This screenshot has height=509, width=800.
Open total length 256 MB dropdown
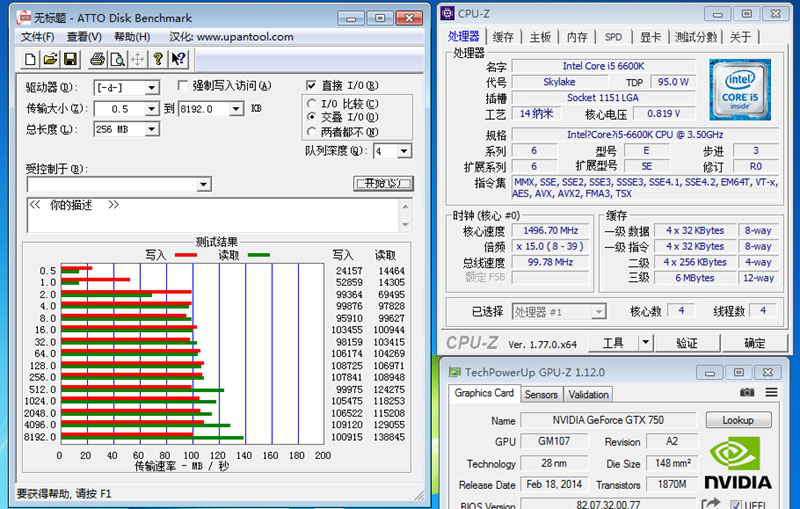152,130
